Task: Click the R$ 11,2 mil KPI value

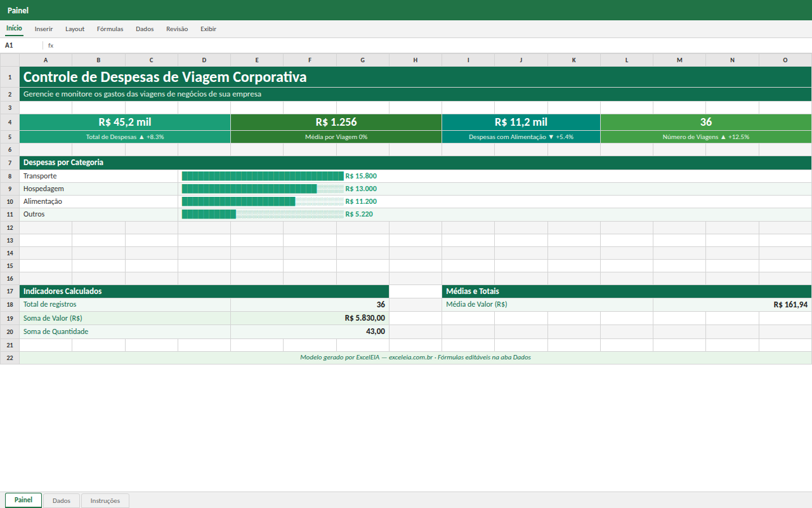Action: 521,122
